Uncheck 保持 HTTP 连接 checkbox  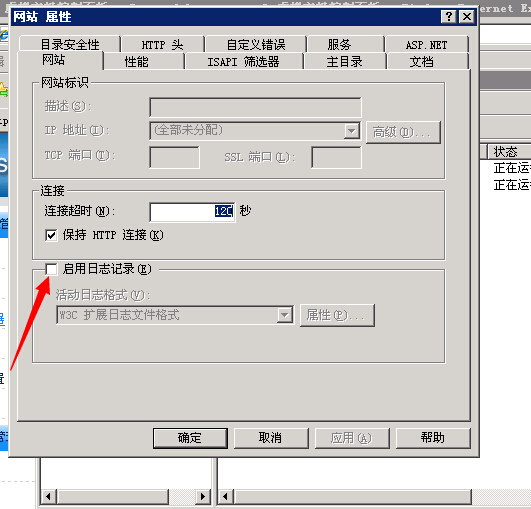coord(51,235)
